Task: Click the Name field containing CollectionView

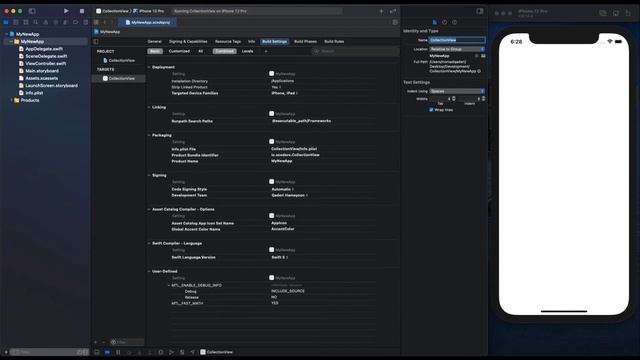Action: (457, 40)
